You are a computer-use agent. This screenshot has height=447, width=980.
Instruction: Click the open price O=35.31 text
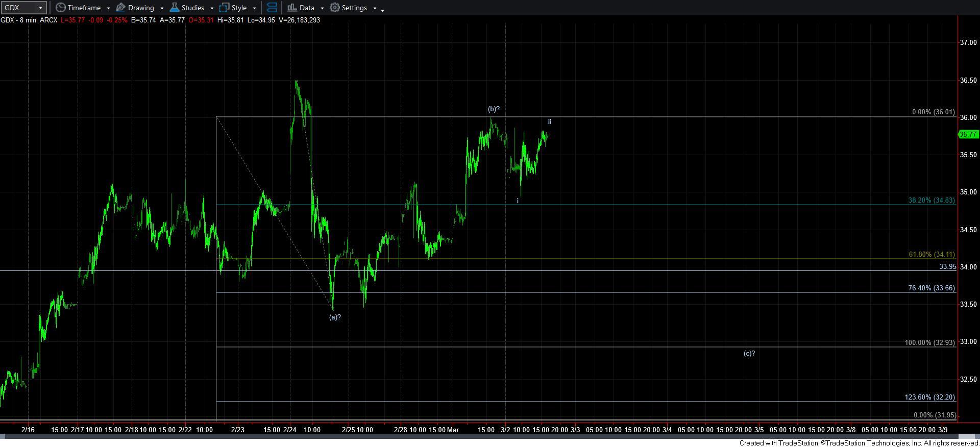[201, 20]
